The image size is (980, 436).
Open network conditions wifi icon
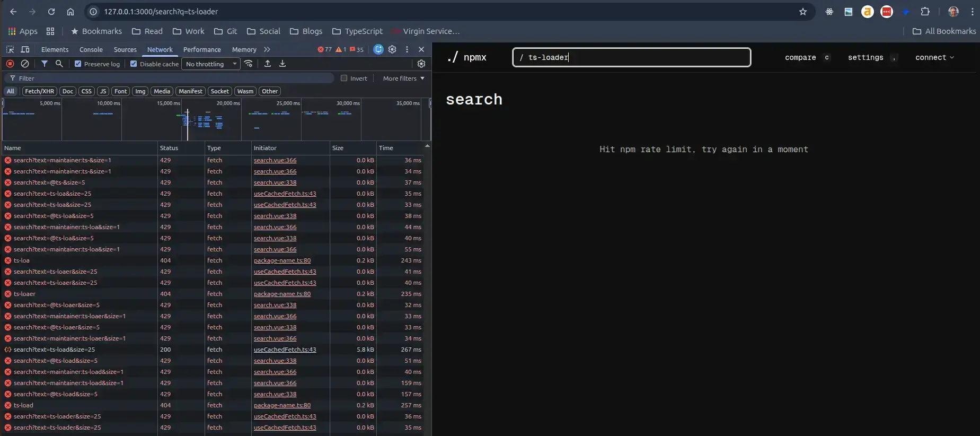coord(249,64)
